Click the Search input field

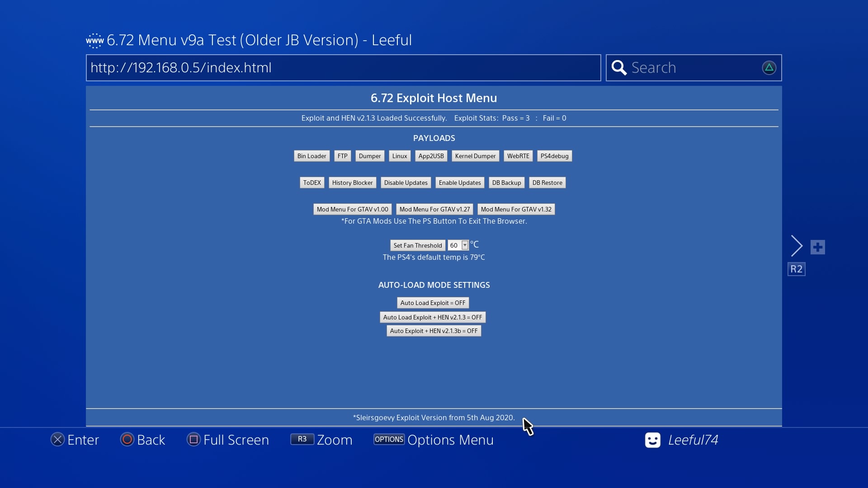click(694, 68)
